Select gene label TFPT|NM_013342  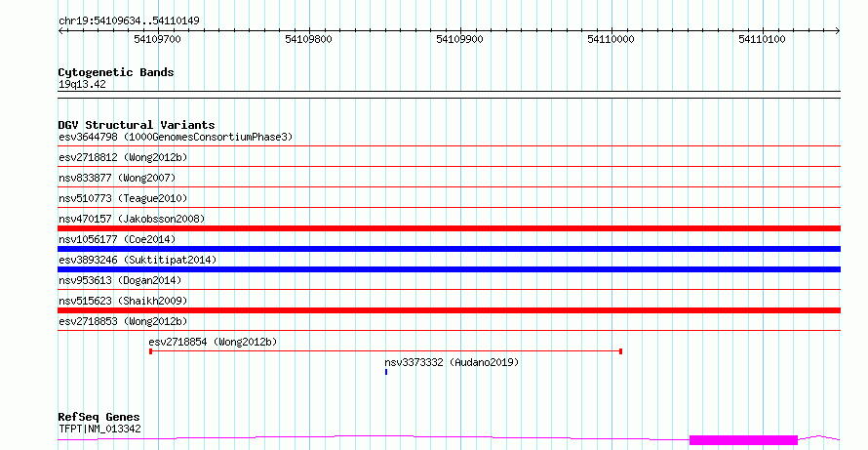pos(99,429)
